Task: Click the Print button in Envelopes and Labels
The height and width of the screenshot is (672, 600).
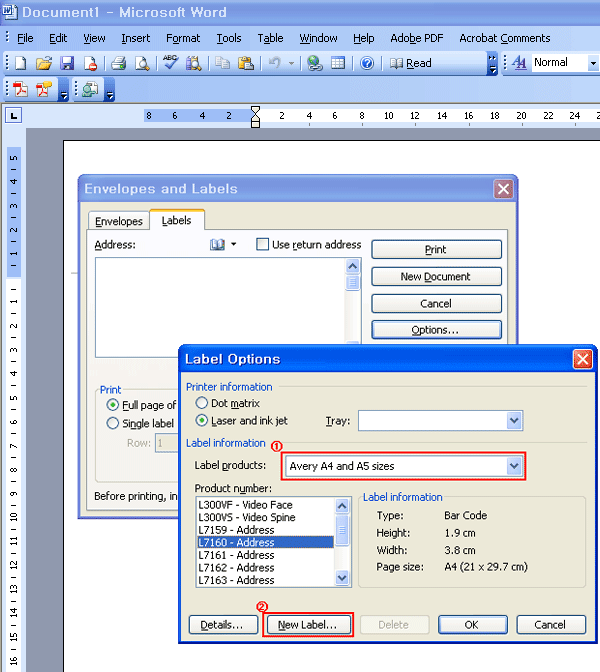Action: tap(436, 249)
